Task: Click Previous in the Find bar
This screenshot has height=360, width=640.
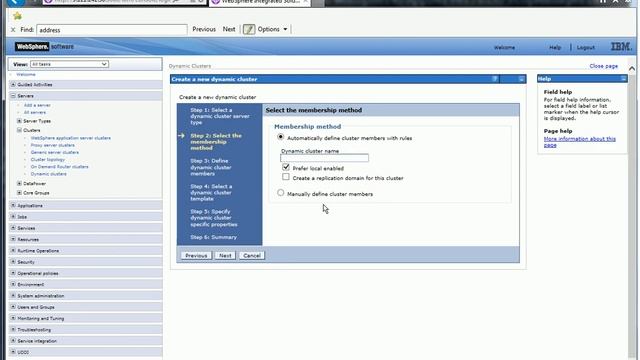Action: click(204, 29)
